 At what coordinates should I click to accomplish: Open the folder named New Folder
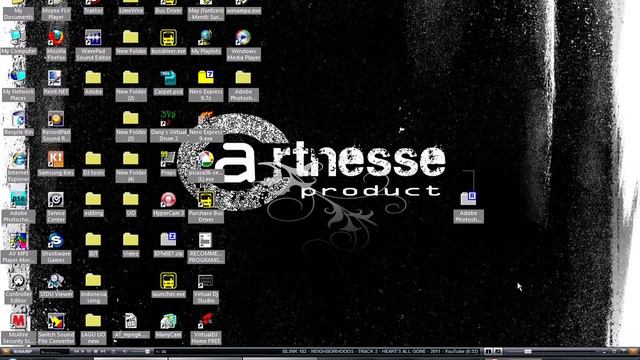click(x=131, y=38)
